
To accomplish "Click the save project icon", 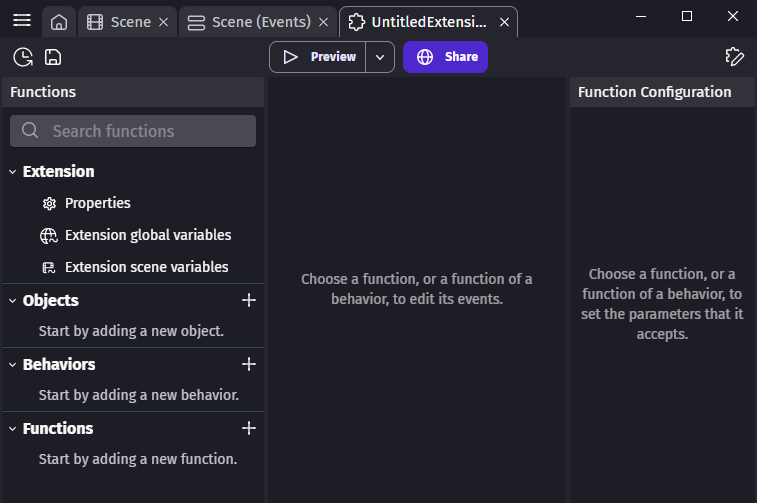I will (53, 57).
